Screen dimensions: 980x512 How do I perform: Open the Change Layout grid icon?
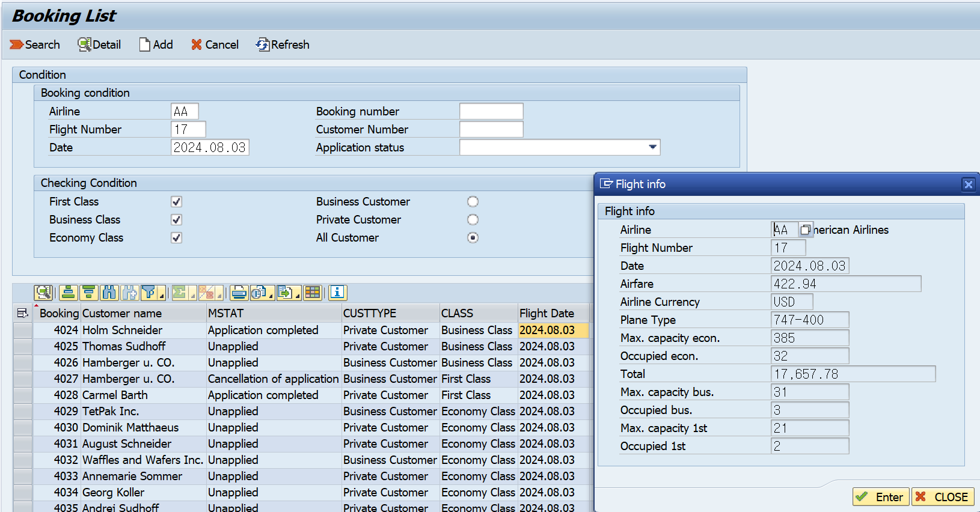click(313, 293)
